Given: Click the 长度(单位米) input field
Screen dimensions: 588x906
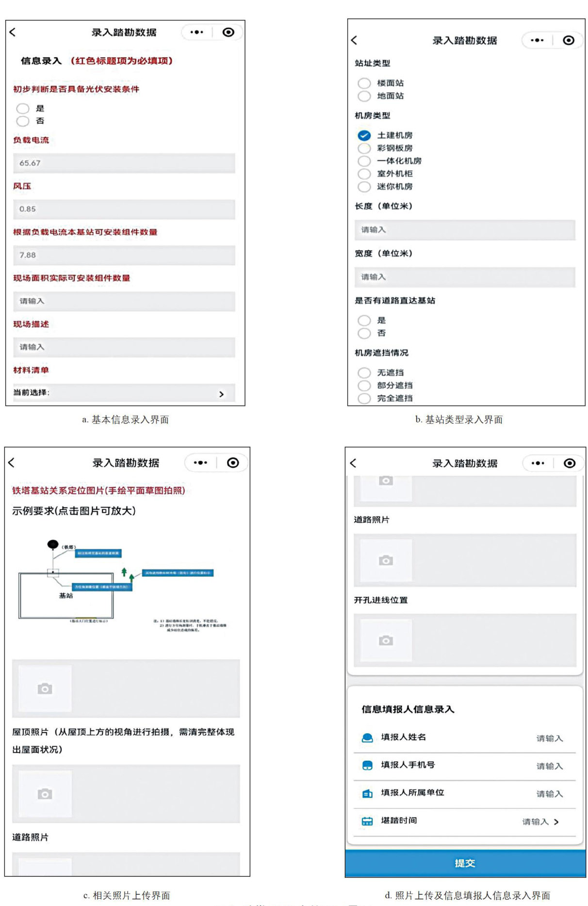Looking at the screenshot, I should click(464, 230).
